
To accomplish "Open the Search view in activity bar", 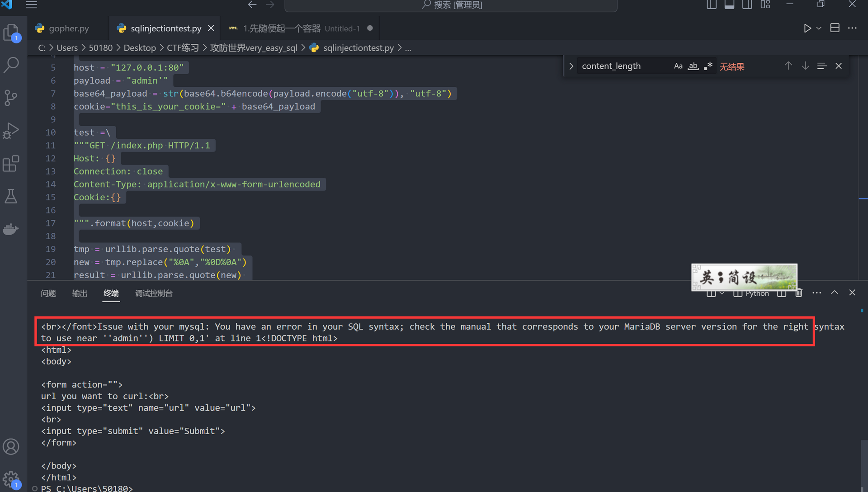I will (x=11, y=65).
